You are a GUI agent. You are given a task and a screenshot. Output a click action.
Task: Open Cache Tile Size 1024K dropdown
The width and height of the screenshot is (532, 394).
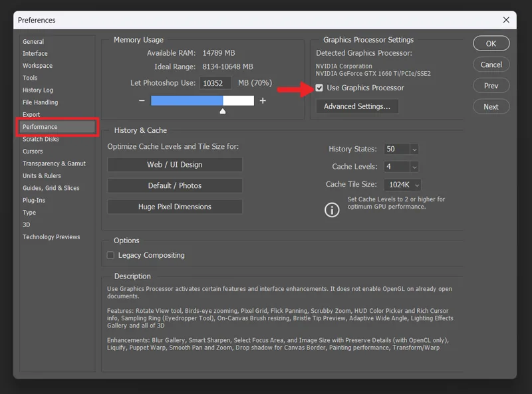[x=403, y=185]
